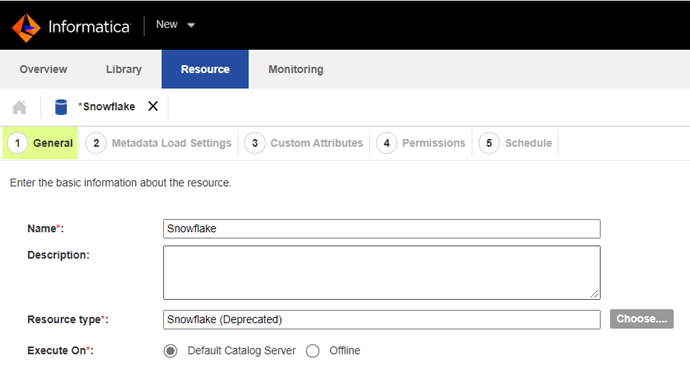The image size is (690, 369).
Task: Click the *Snowflake tab title
Action: pyautogui.click(x=106, y=106)
